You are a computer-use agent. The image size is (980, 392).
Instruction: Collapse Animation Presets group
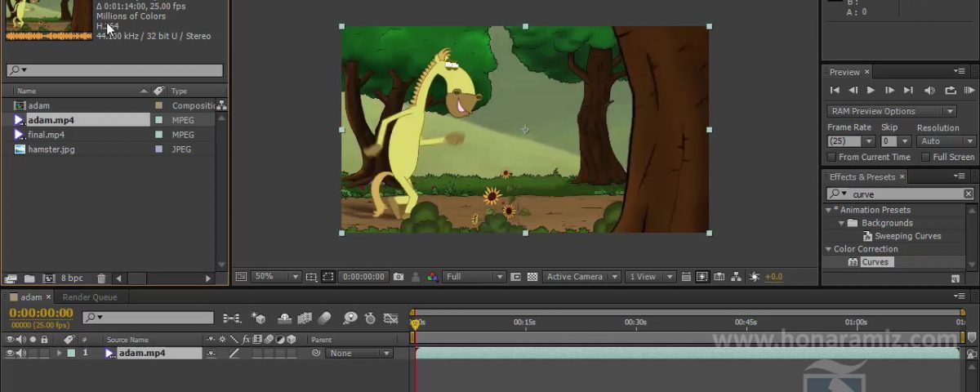(x=828, y=210)
